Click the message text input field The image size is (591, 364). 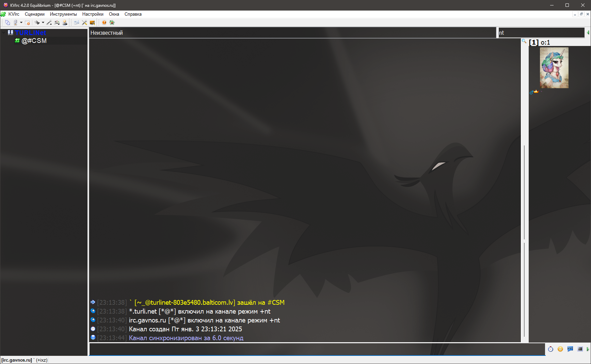(317, 349)
